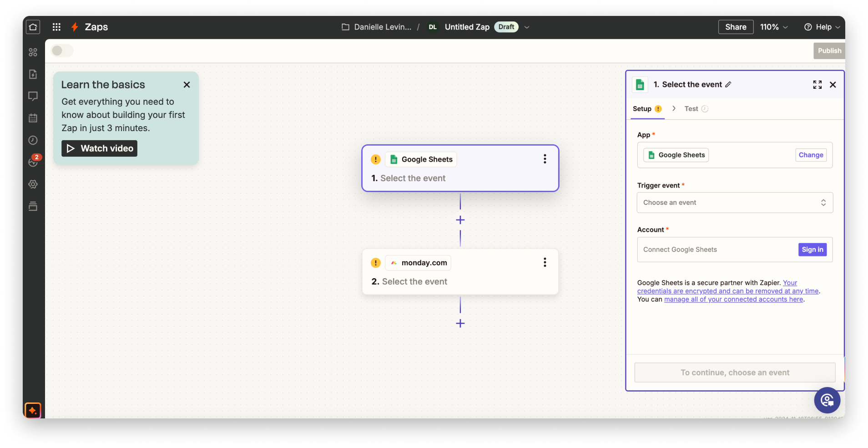Launch the AI copilot sparkle icon

click(x=33, y=410)
